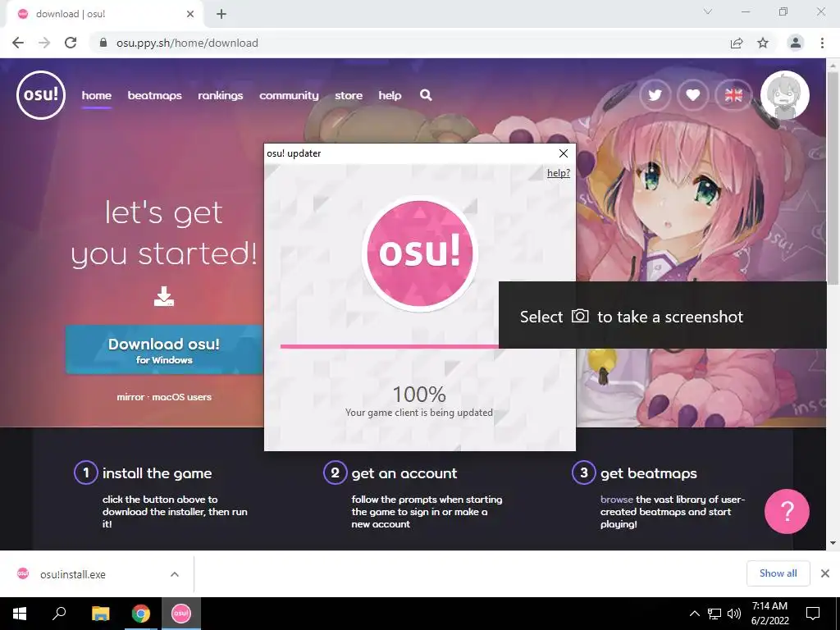
Task: Click the heart support icon
Action: pyautogui.click(x=693, y=95)
